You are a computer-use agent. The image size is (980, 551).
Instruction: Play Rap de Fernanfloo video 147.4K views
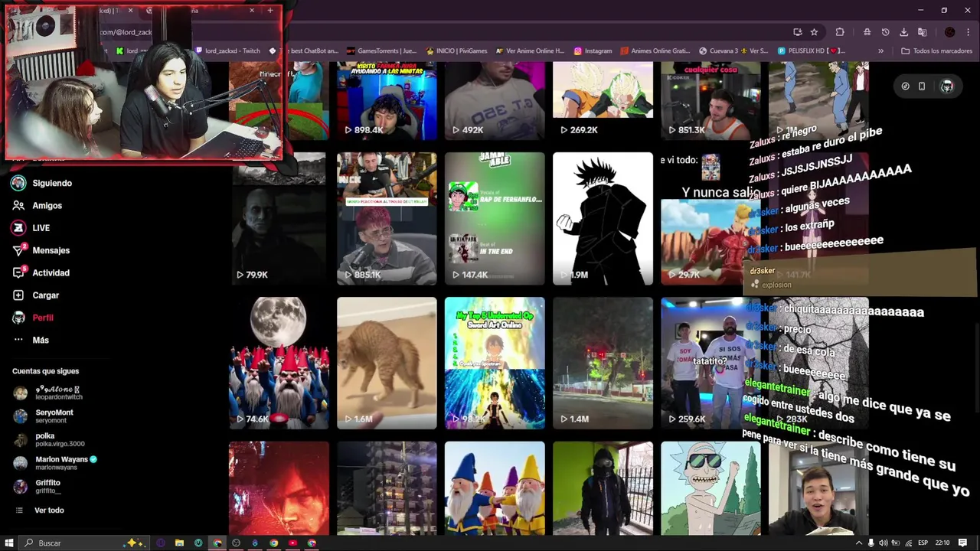tap(495, 218)
